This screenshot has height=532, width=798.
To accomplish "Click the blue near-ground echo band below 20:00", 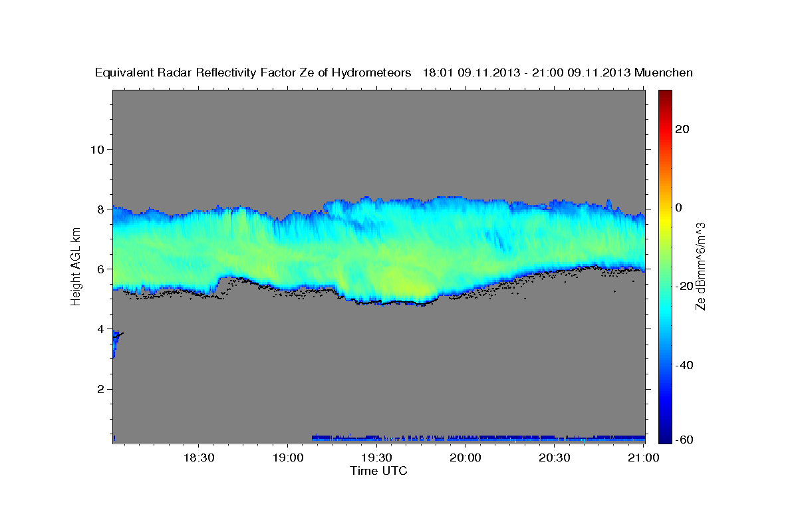I will tap(478, 438).
